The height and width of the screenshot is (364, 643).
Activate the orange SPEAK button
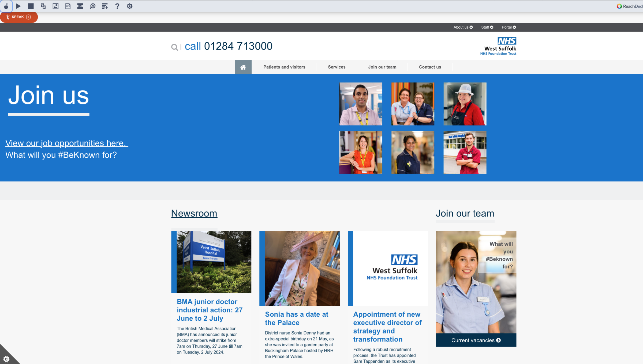[19, 17]
